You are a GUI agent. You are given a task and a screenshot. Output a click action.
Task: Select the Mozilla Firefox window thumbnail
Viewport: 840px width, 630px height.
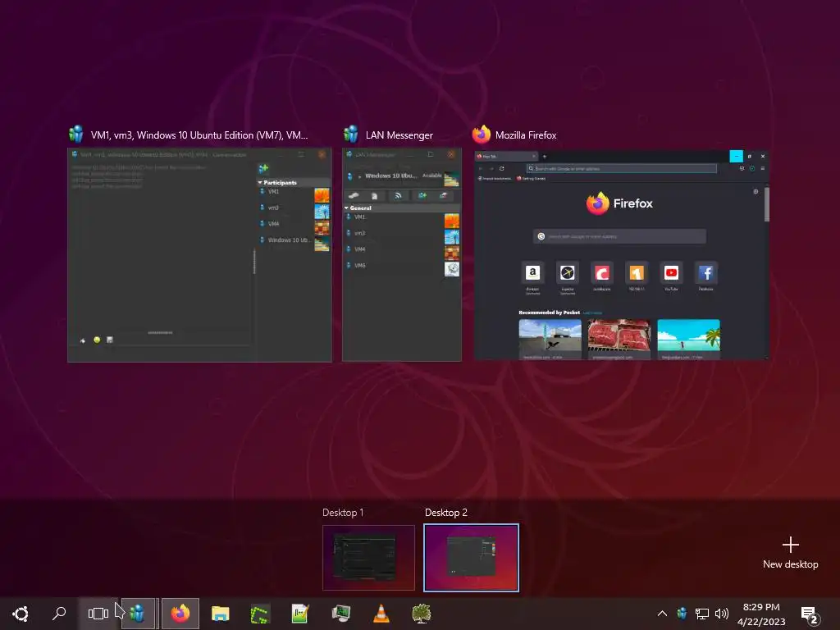pyautogui.click(x=622, y=255)
